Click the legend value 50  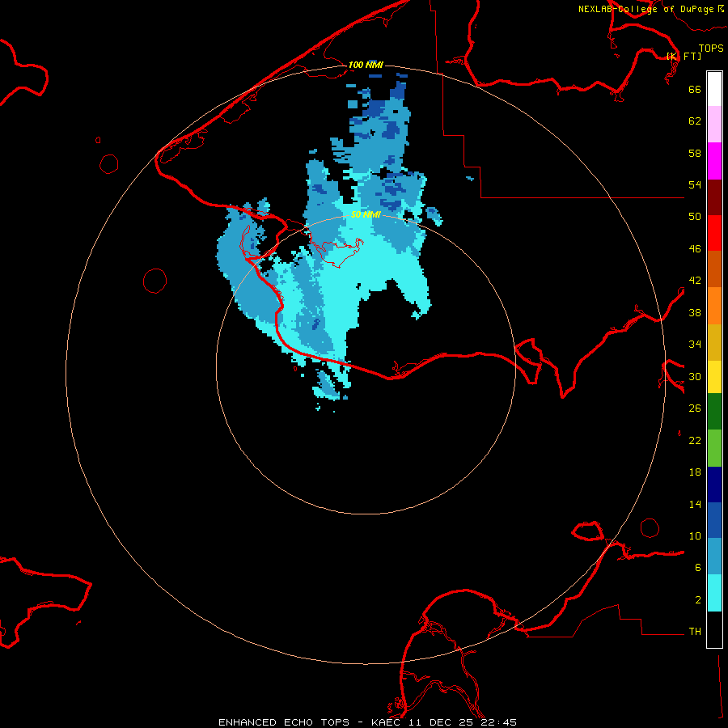pyautogui.click(x=695, y=216)
